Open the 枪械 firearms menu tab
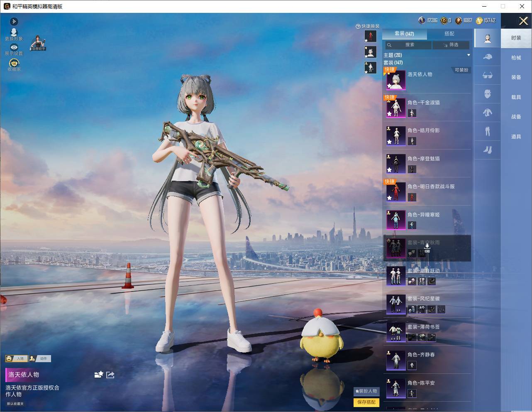The height and width of the screenshot is (412, 532). tap(516, 58)
